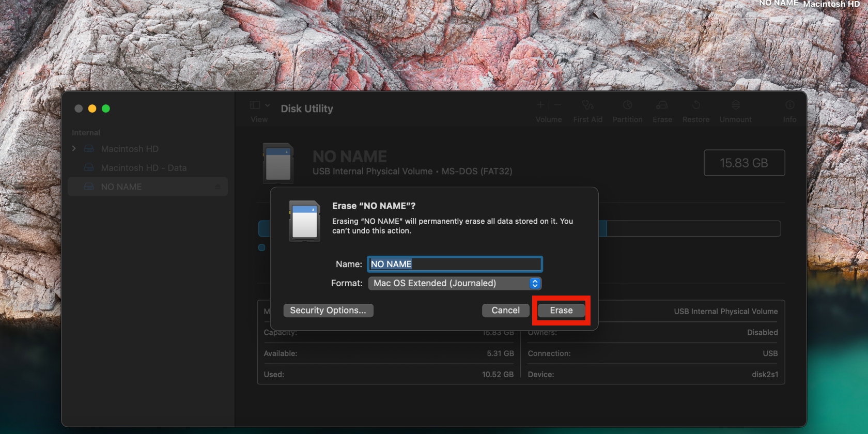The height and width of the screenshot is (434, 868).
Task: Click the Used 10.52 GB value
Action: point(498,375)
